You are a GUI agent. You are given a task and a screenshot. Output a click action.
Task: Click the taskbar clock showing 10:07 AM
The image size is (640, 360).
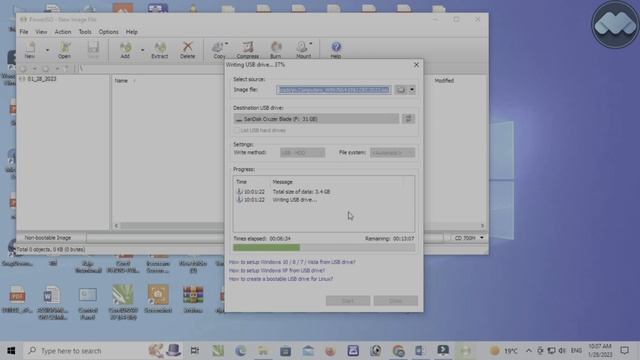600,351
